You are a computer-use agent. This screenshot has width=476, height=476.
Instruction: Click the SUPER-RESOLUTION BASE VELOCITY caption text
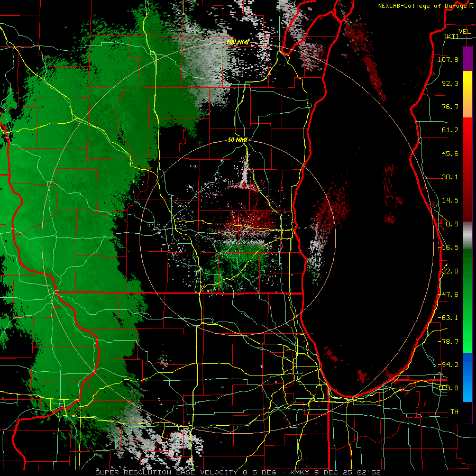167,472
